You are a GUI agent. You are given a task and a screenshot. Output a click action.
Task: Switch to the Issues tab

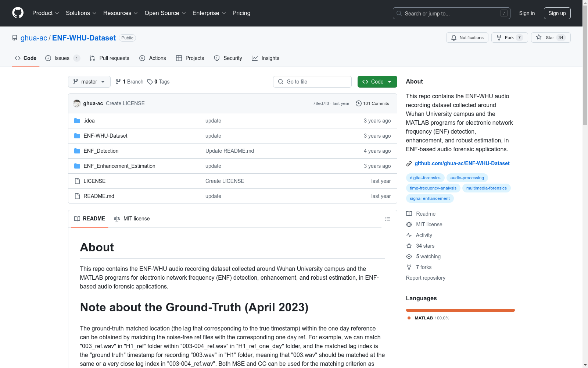coord(62,58)
